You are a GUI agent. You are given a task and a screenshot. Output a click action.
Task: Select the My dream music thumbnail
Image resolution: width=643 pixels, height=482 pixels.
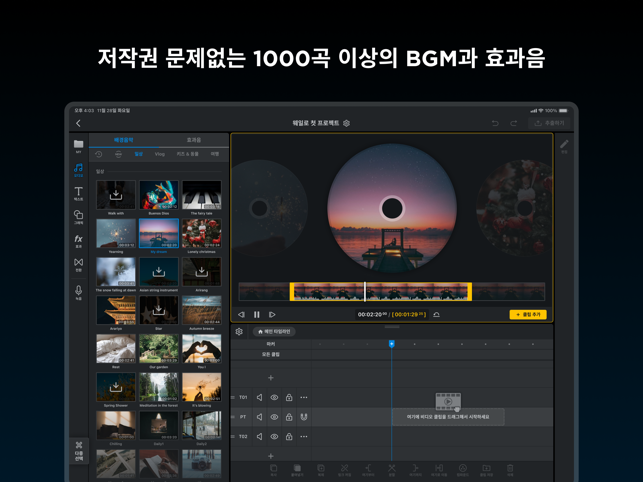click(159, 233)
